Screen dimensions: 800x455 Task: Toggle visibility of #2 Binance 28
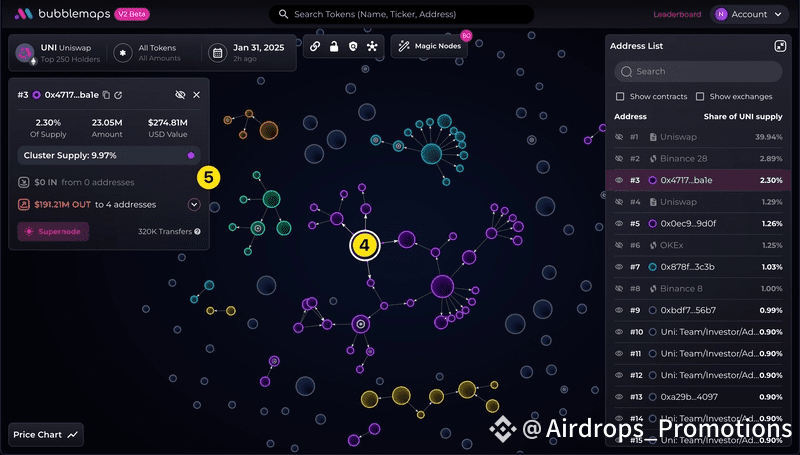click(619, 159)
